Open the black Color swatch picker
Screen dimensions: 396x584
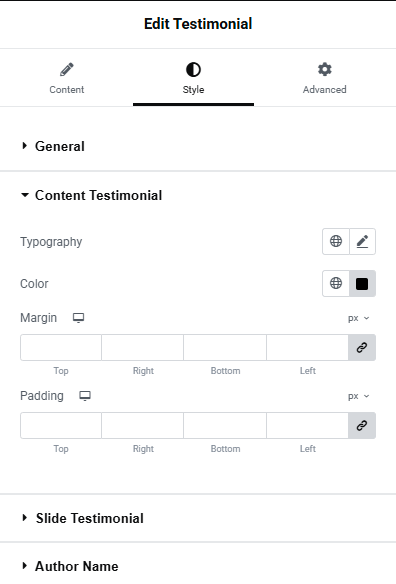[x=362, y=283]
